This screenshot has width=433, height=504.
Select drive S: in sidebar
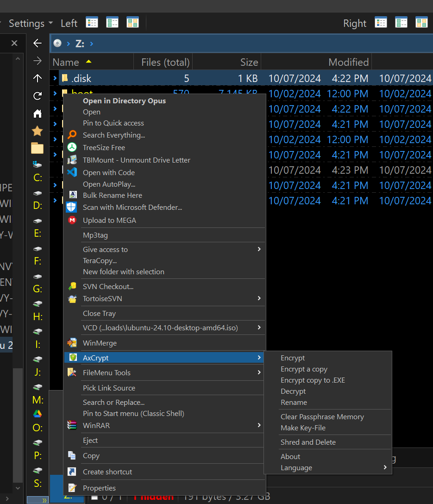pyautogui.click(x=38, y=483)
